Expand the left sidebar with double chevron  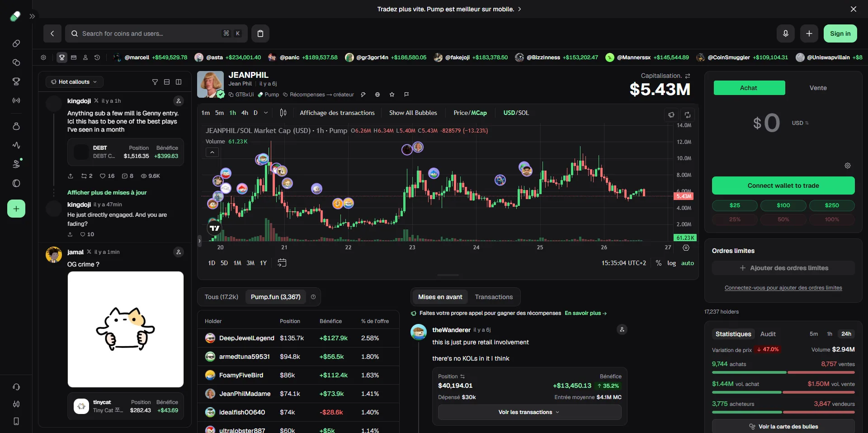coord(32,16)
